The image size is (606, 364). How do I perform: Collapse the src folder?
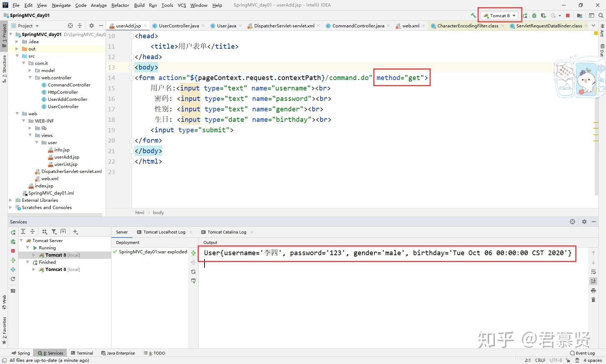[17, 56]
